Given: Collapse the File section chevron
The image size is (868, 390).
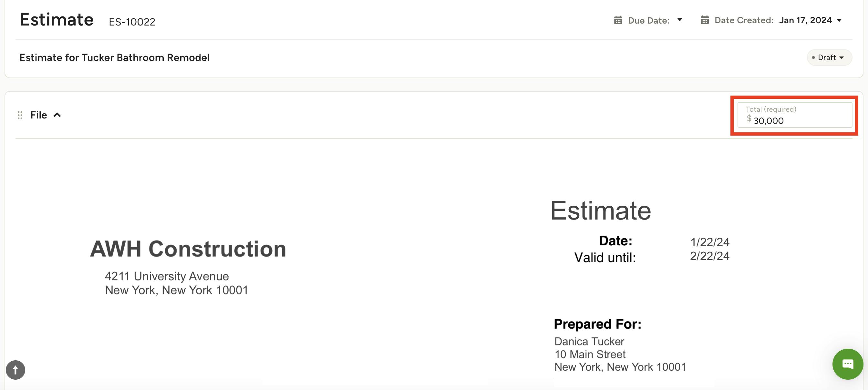Looking at the screenshot, I should [x=57, y=115].
